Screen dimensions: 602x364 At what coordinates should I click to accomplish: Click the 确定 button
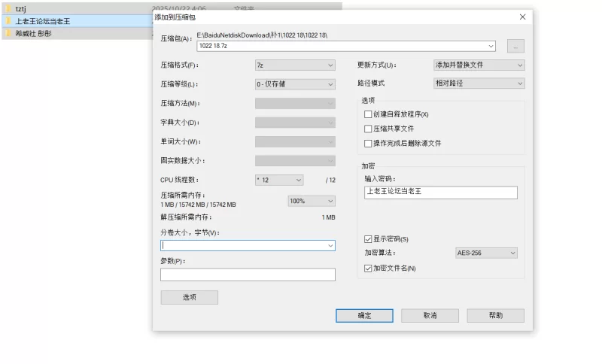pyautogui.click(x=364, y=315)
